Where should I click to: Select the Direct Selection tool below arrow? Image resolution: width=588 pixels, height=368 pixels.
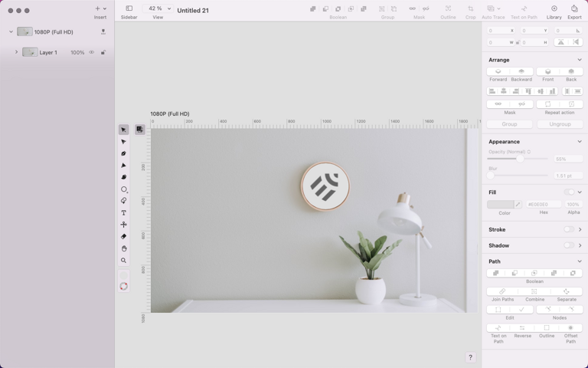(123, 142)
